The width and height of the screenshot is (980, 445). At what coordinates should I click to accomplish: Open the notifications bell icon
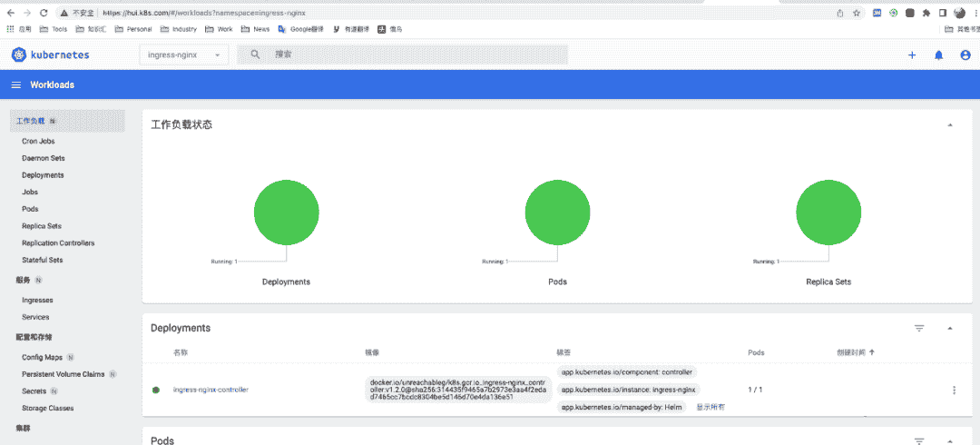click(938, 55)
